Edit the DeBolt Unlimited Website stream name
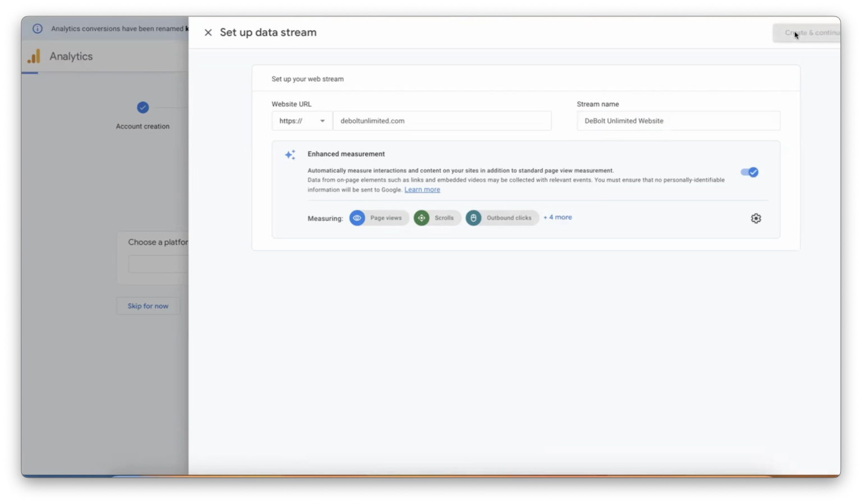 point(677,121)
